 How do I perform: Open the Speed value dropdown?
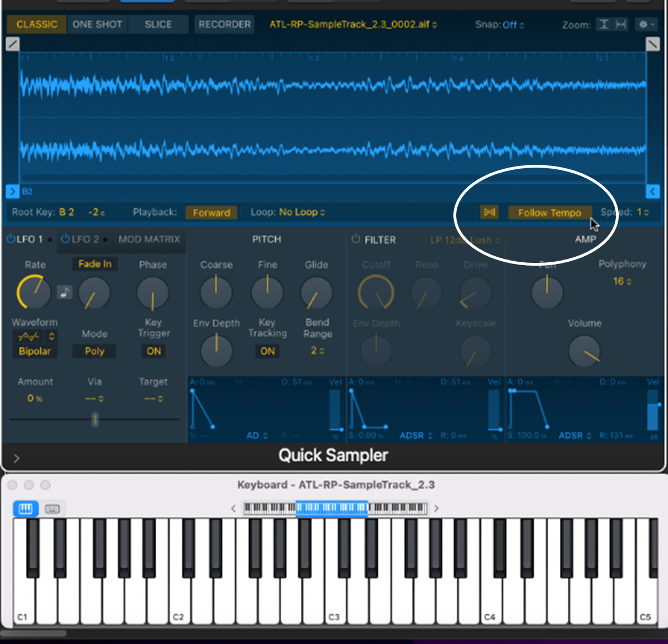(642, 212)
